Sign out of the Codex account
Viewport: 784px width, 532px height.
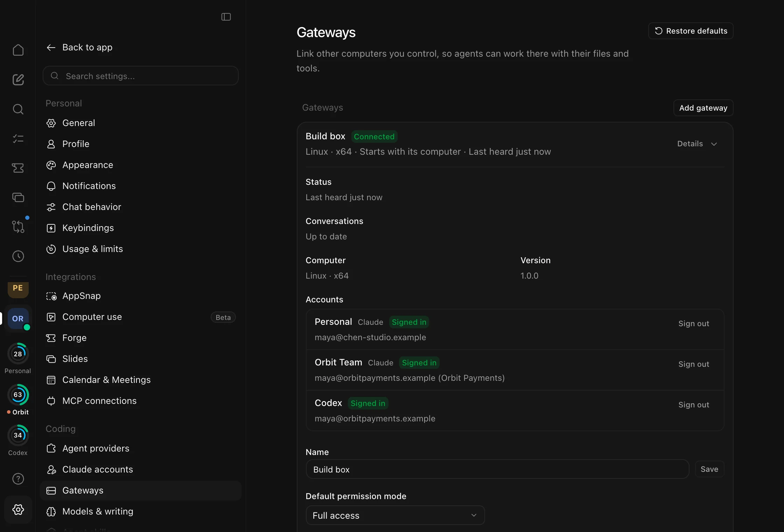coord(694,405)
